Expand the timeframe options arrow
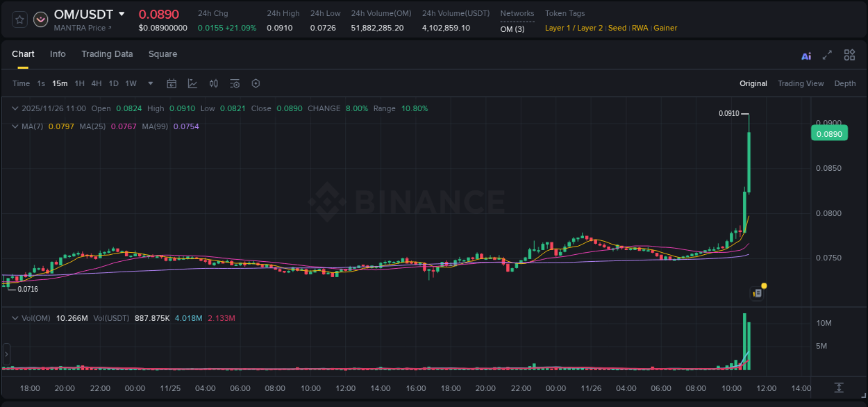 [x=149, y=83]
